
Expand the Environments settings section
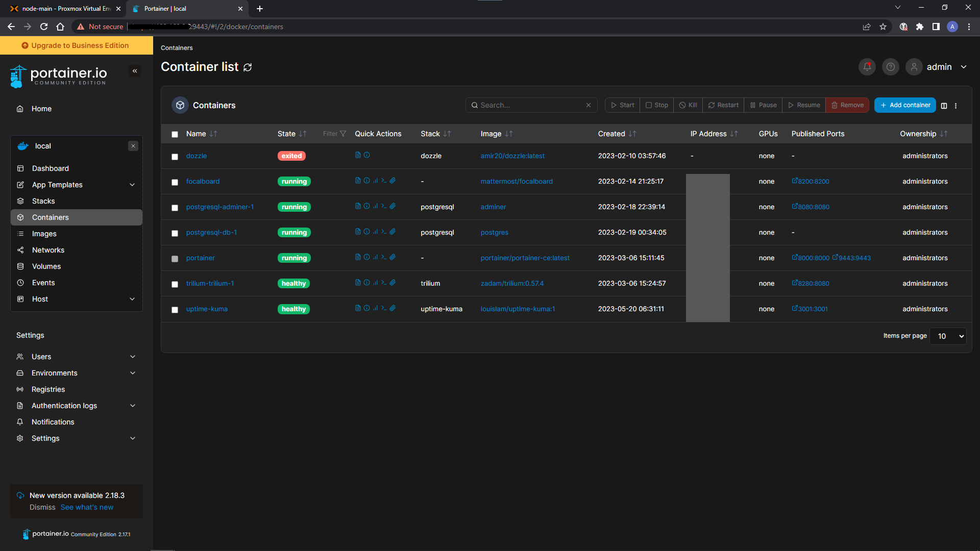pyautogui.click(x=133, y=373)
